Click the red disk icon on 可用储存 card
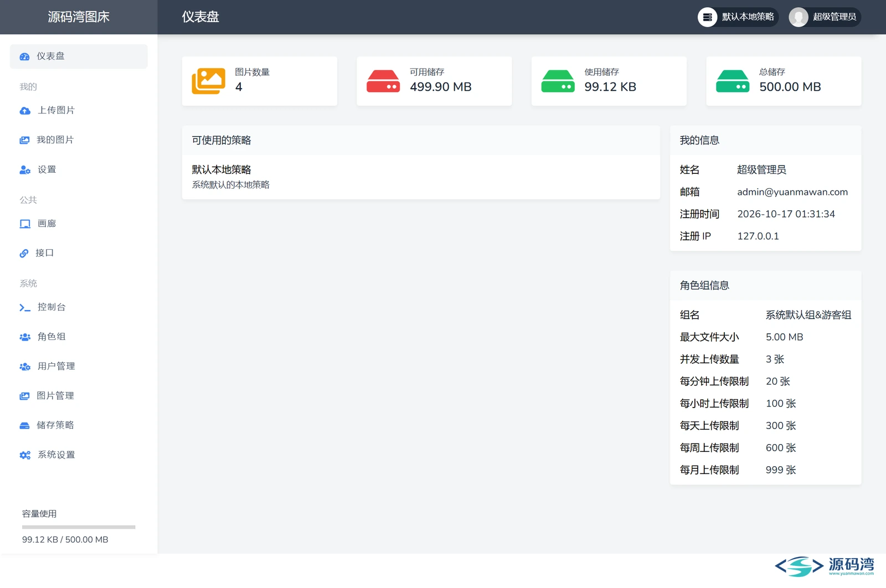This screenshot has height=588, width=886. [x=383, y=81]
